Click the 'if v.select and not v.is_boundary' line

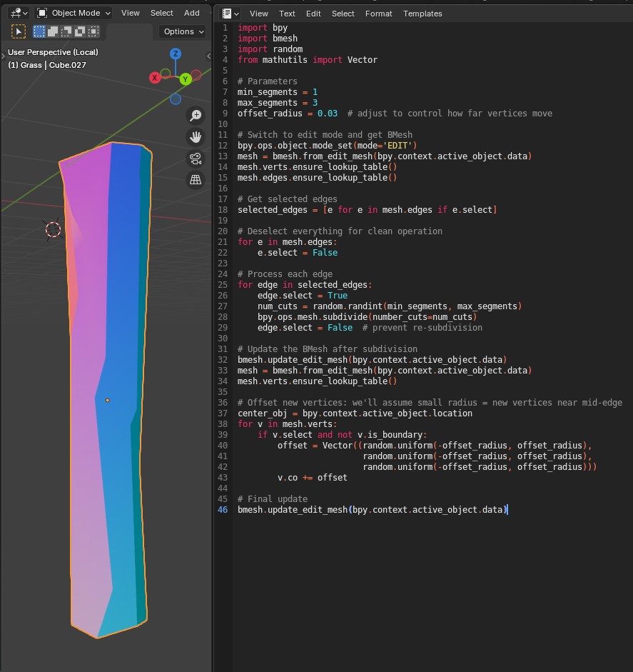click(343, 435)
